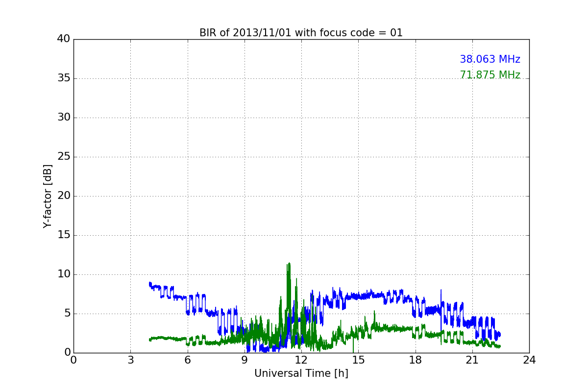Image resolution: width=588 pixels, height=392 pixels.
Task: Click the y-axis tick label 25
Action: pos(64,157)
